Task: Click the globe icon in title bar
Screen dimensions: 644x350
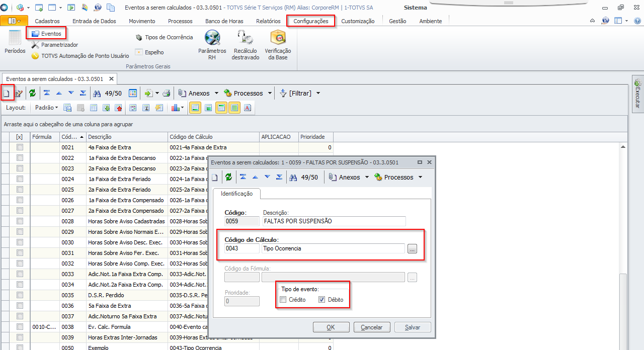Action: click(98, 8)
